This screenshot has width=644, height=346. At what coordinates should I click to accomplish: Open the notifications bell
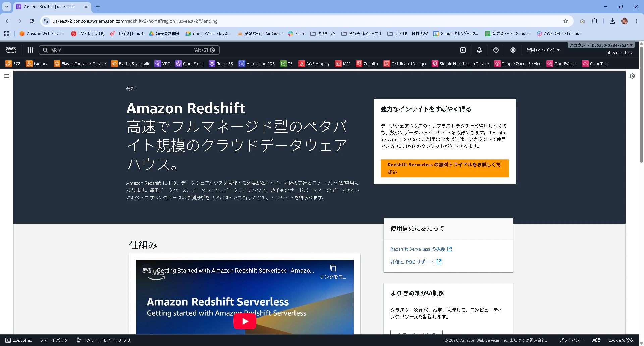[479, 50]
